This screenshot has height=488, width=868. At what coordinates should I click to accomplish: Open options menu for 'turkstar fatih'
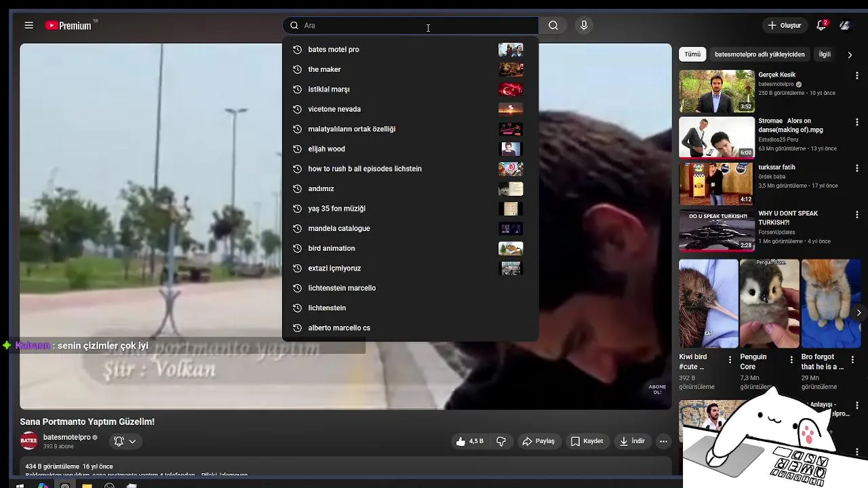(857, 168)
